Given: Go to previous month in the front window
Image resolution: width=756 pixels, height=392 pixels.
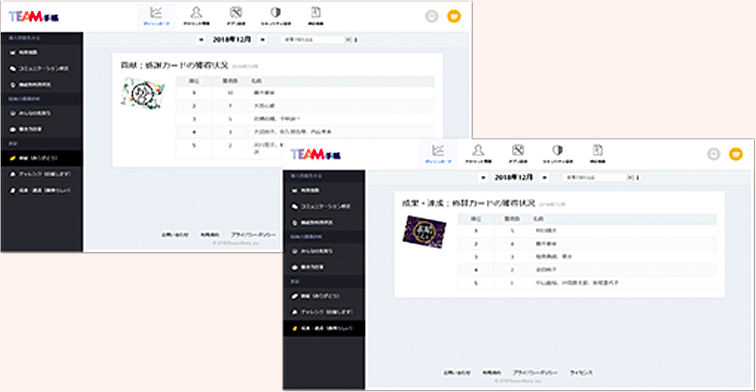Looking at the screenshot, I should tap(483, 177).
